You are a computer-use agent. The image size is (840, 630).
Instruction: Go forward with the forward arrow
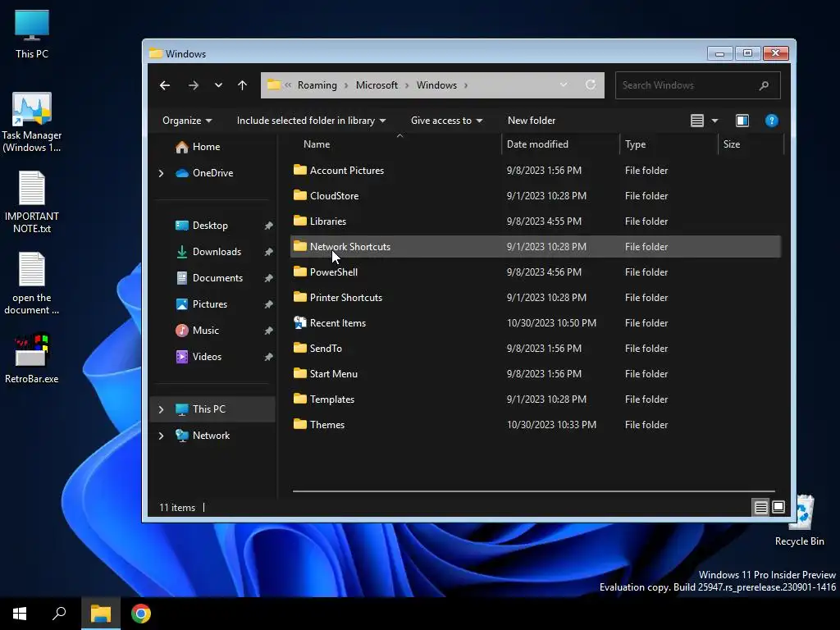(x=194, y=85)
